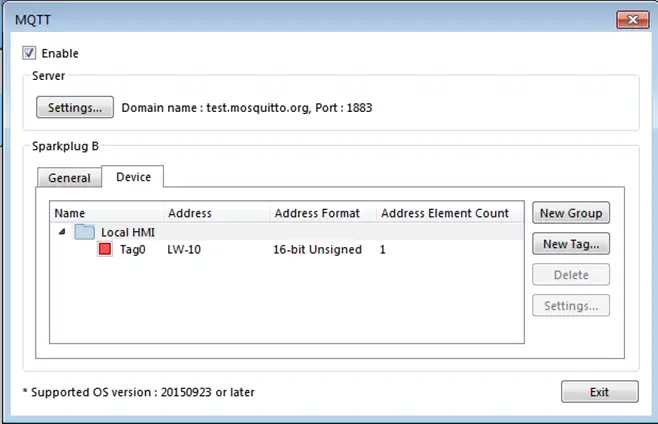The width and height of the screenshot is (658, 424).
Task: Click Tag0 element count value 1
Action: (382, 250)
